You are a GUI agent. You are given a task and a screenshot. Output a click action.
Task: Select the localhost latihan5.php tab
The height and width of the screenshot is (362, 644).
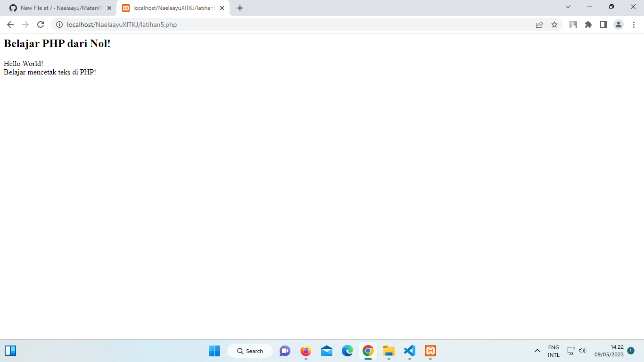[x=173, y=8]
